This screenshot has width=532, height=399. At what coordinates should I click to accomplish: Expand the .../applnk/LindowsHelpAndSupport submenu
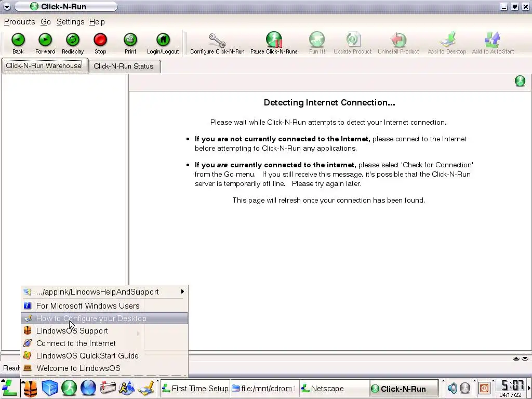coord(104,292)
